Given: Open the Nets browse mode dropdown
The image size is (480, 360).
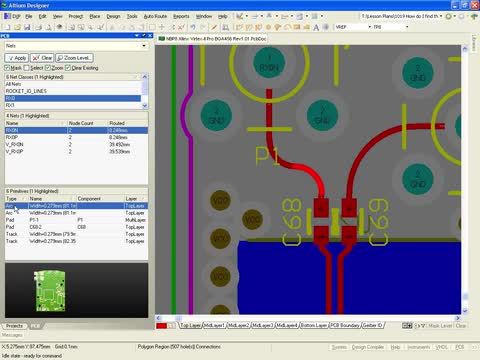Looking at the screenshot, I should [144, 46].
